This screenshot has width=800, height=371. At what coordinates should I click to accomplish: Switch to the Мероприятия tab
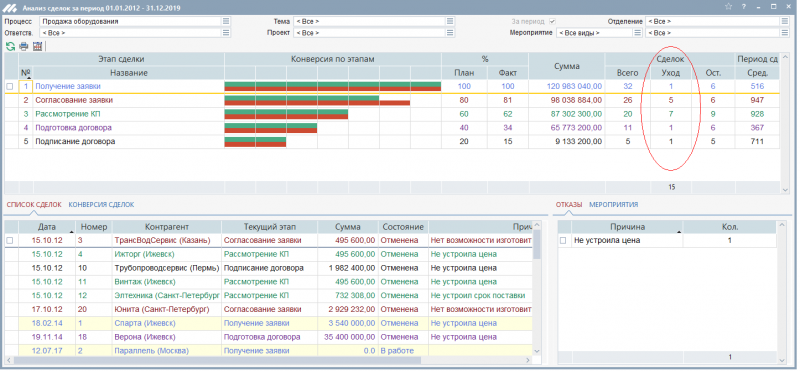[613, 205]
